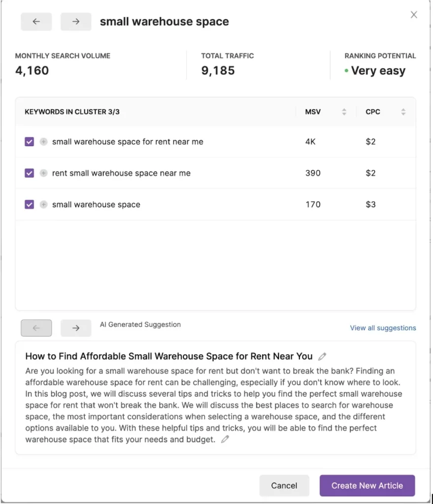Close the keyword cluster dialog
This screenshot has width=433, height=504.
(x=414, y=15)
